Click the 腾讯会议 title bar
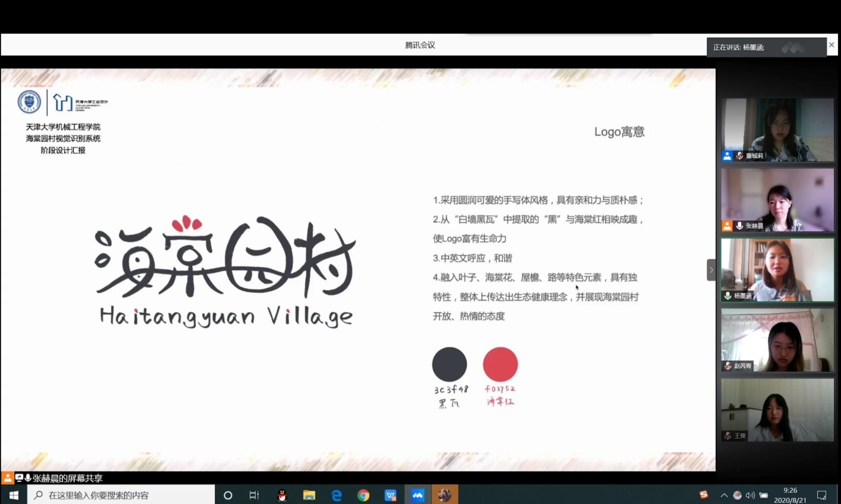The height and width of the screenshot is (504, 841). (420, 45)
